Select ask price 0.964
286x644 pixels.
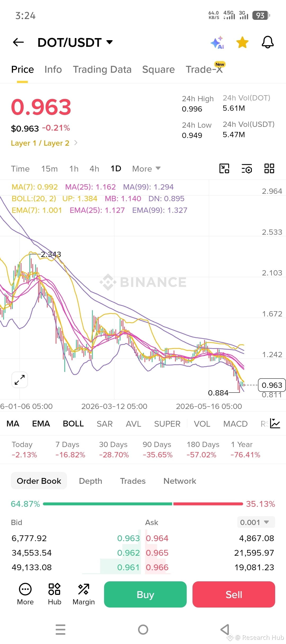tap(157, 538)
